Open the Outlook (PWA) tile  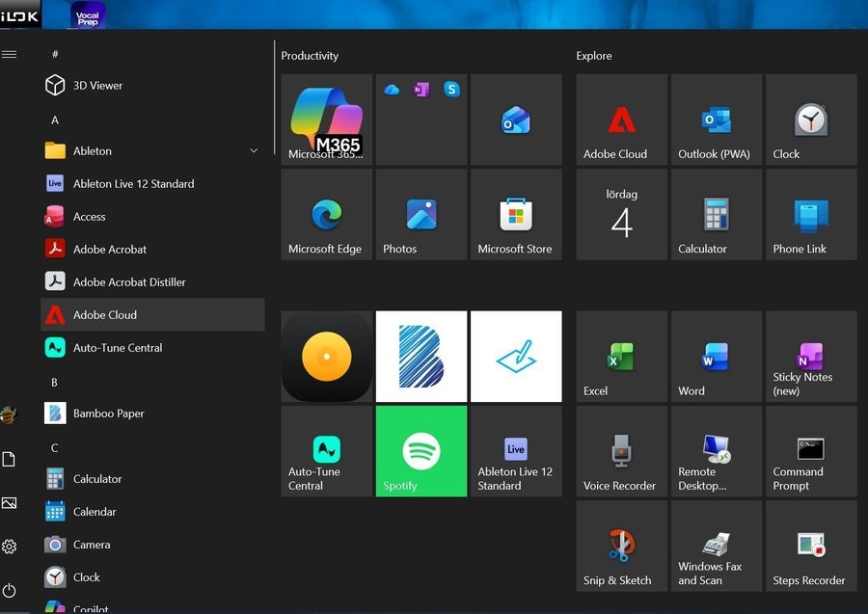click(717, 120)
